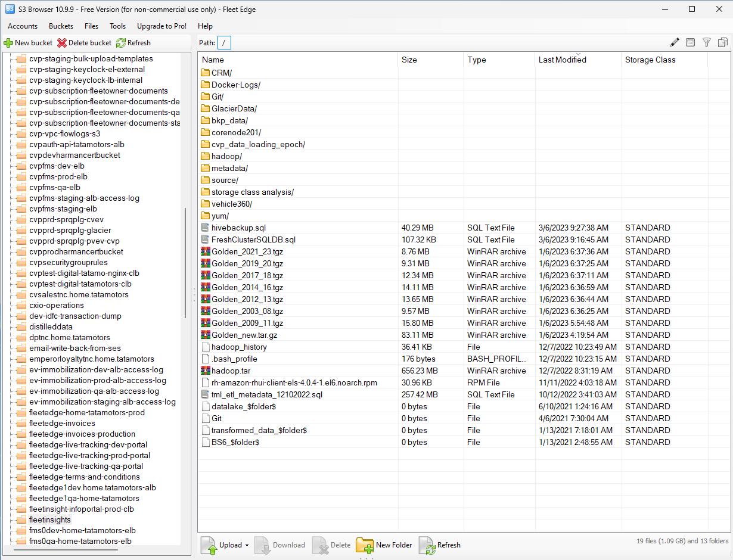Sort files by Last Modified column
Image resolution: width=733 pixels, height=560 pixels.
(562, 60)
